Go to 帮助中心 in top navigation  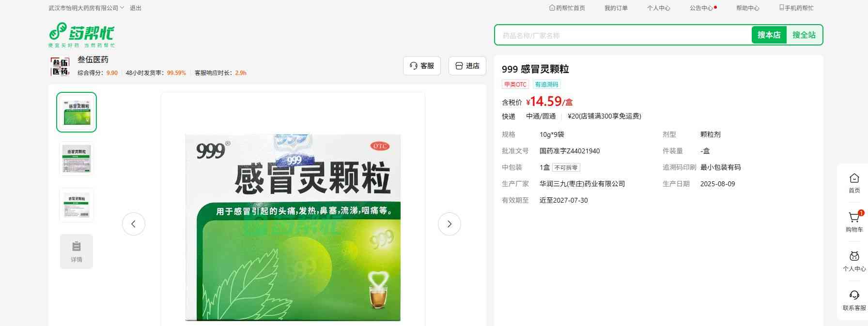[747, 8]
